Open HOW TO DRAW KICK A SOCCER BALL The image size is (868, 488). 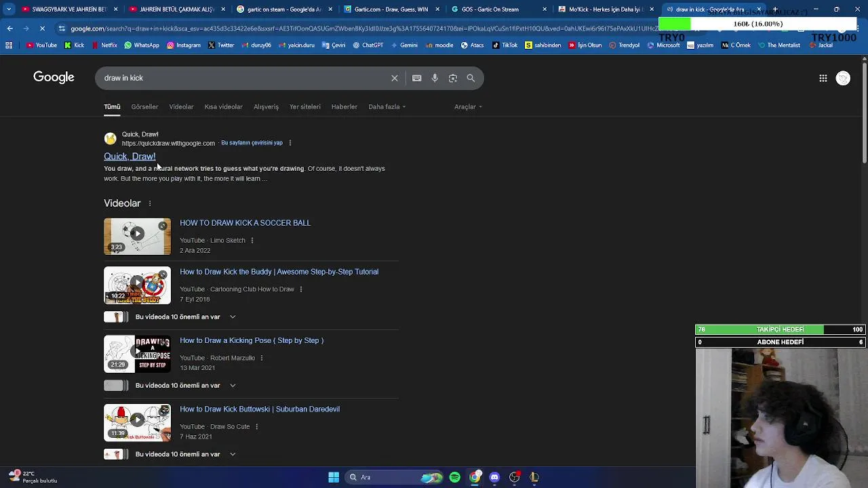pyautogui.click(x=245, y=223)
